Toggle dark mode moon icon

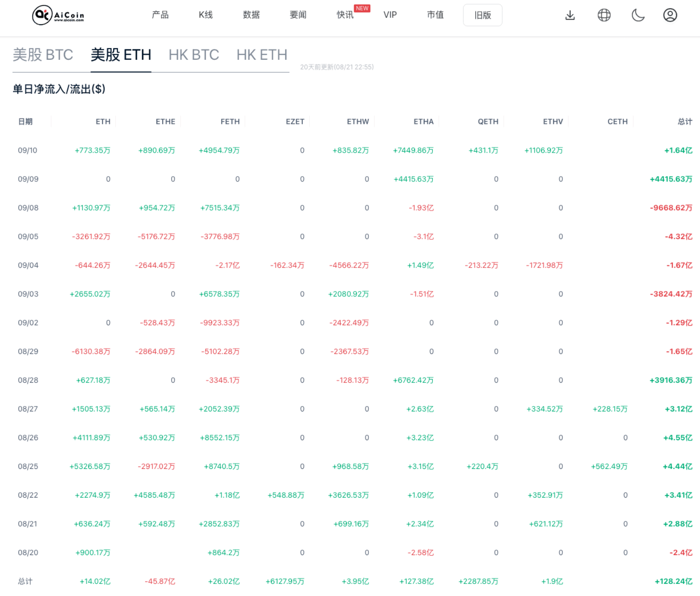tap(638, 15)
